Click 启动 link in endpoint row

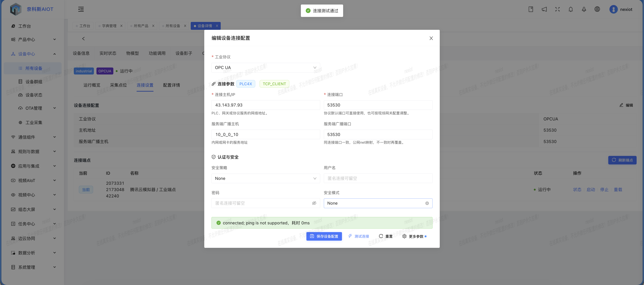[x=591, y=190]
